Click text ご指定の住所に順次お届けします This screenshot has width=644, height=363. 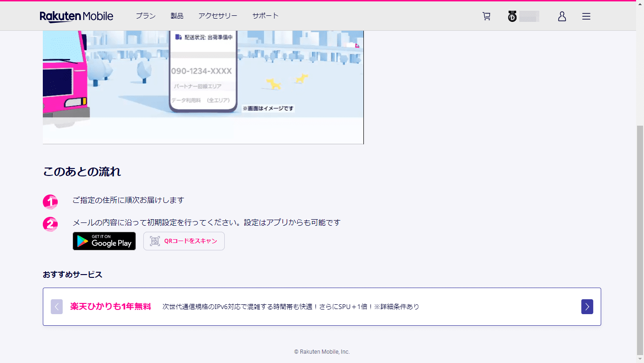pyautogui.click(x=128, y=200)
